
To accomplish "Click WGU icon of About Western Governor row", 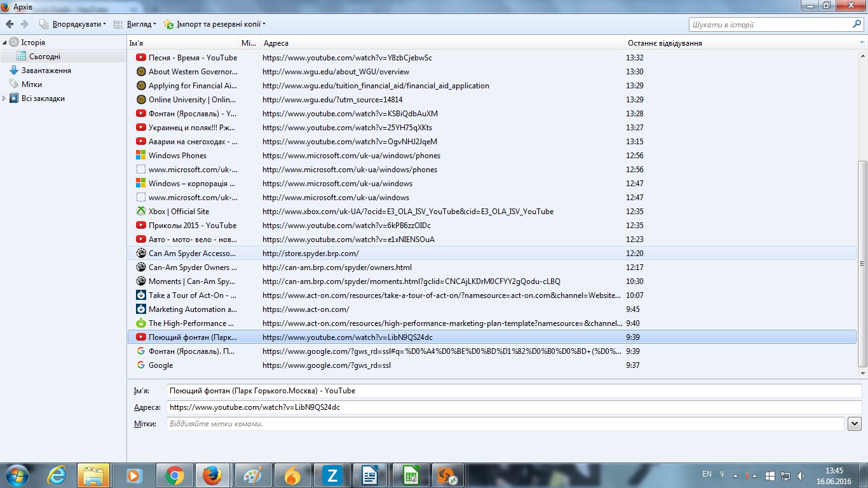I will coord(141,72).
